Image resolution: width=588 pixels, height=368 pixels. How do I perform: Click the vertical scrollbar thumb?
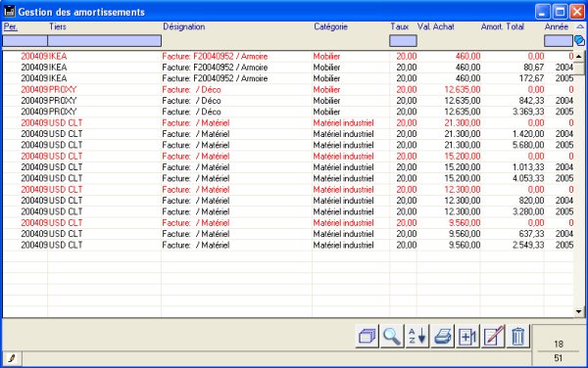click(x=579, y=69)
